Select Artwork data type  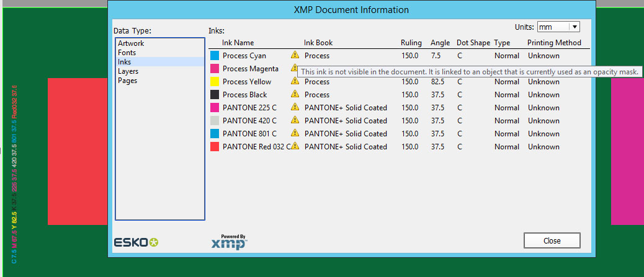point(131,43)
